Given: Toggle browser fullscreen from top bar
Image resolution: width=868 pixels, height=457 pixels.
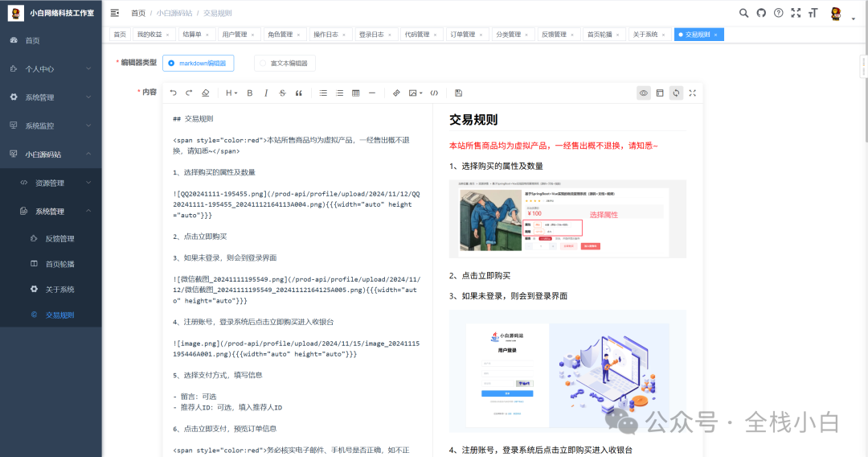Looking at the screenshot, I should (x=796, y=13).
